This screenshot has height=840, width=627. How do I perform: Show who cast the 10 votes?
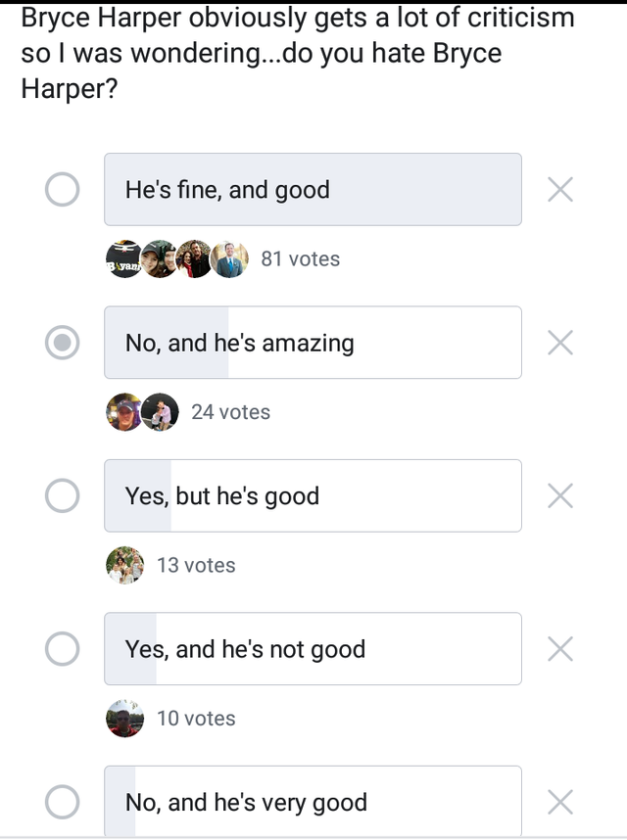click(x=196, y=719)
